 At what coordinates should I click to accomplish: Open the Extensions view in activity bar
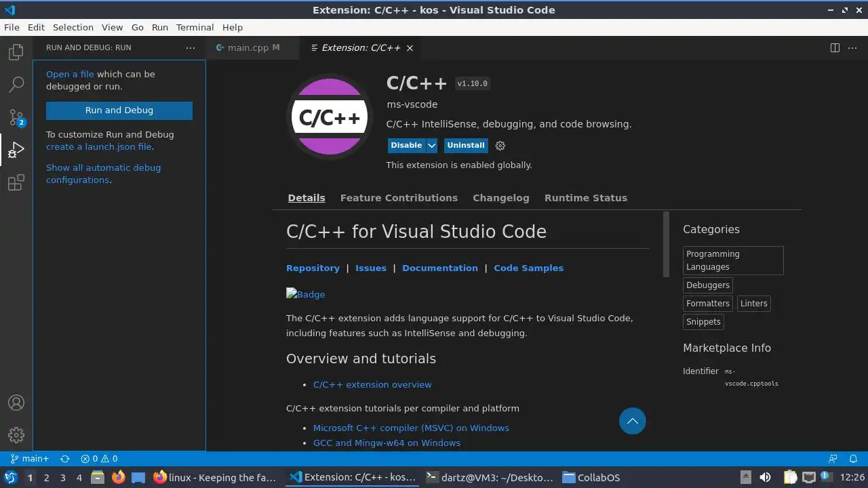point(16,182)
